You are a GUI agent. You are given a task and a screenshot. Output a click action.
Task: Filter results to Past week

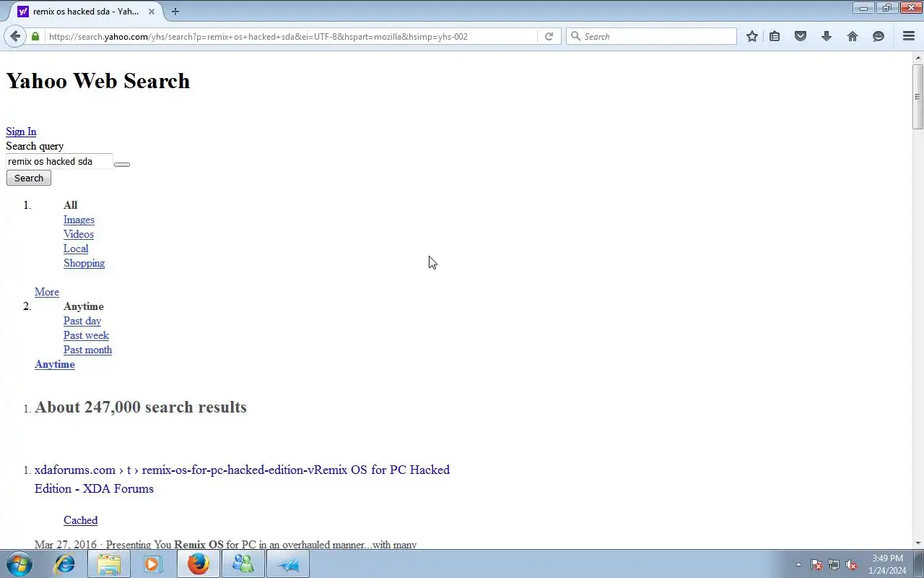pyautogui.click(x=86, y=335)
